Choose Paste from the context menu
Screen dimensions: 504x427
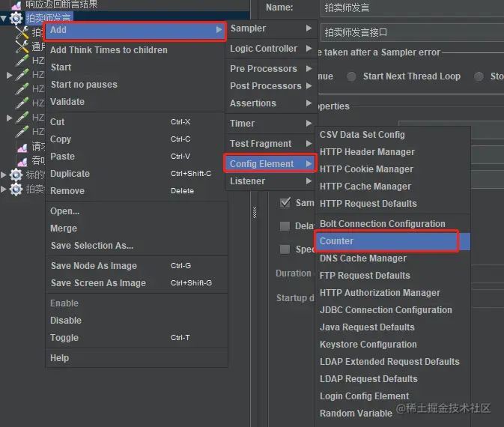point(136,157)
